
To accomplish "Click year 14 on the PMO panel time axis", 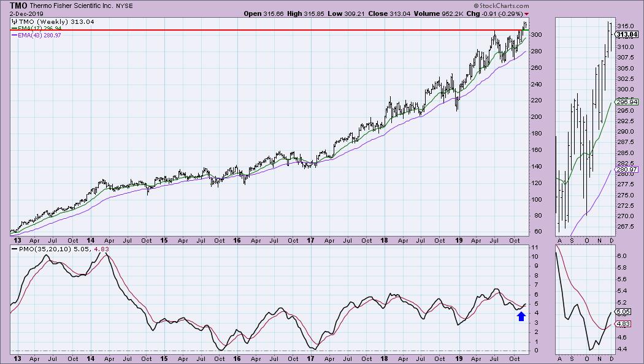I will tap(90, 358).
